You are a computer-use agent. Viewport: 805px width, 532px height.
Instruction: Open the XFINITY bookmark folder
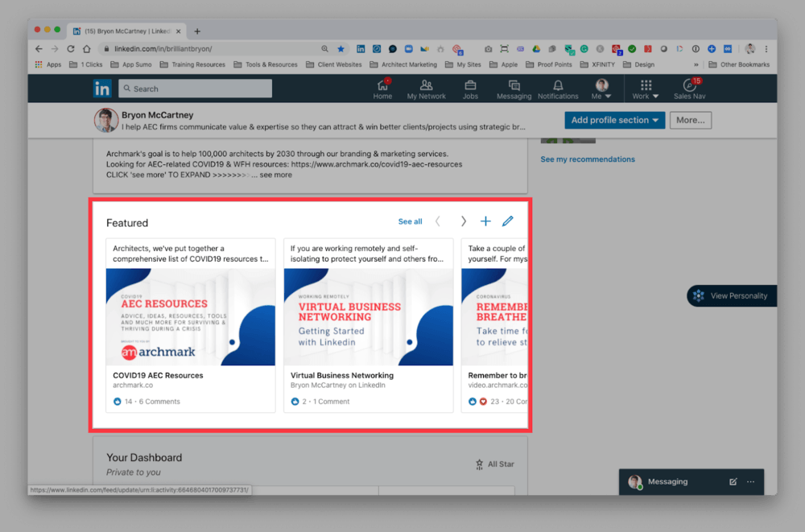pyautogui.click(x=597, y=64)
